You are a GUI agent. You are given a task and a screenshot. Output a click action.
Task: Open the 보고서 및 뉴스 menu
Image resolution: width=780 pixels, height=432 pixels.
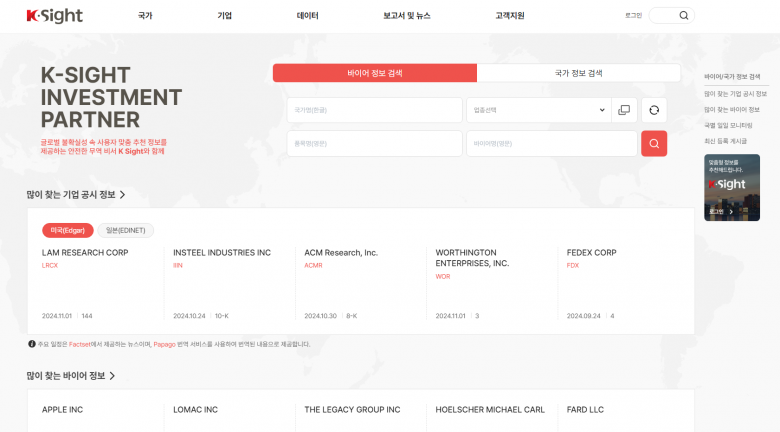406,15
